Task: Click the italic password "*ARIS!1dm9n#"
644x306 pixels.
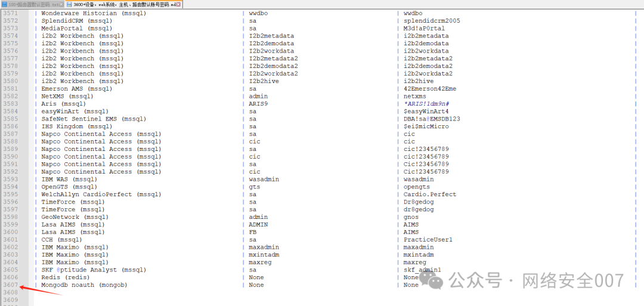Action: 426,104
